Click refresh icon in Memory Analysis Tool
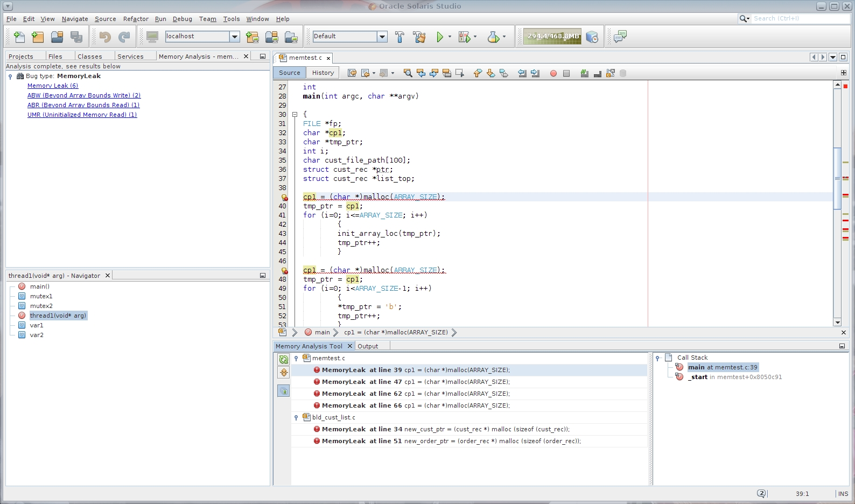Screen dimensions: 855x504 pyautogui.click(x=283, y=359)
